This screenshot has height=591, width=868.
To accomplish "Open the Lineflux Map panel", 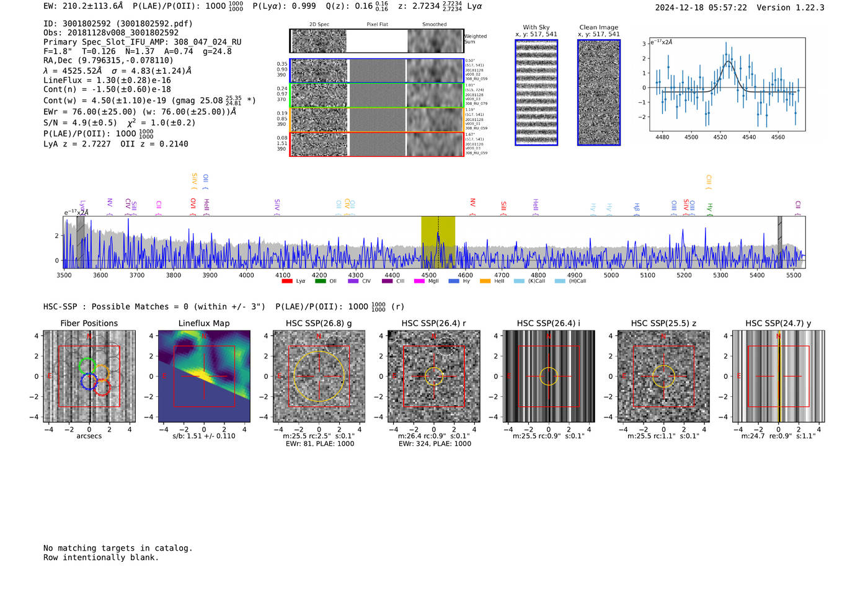I will click(x=204, y=376).
